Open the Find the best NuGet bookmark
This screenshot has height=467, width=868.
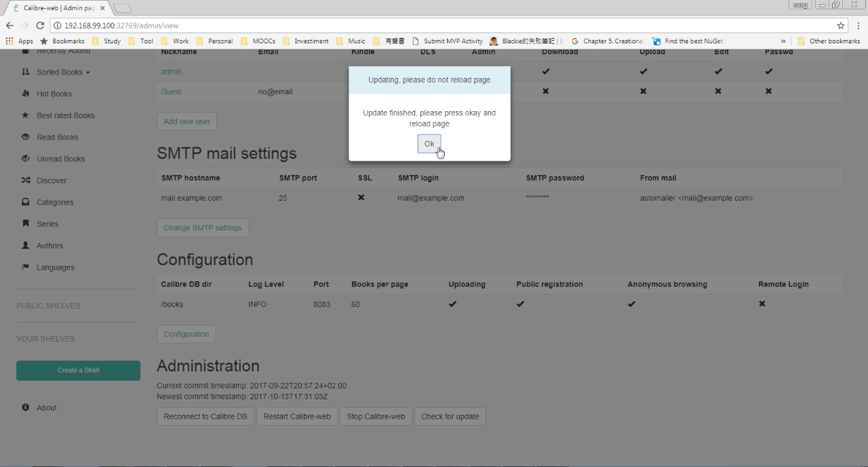(x=688, y=41)
